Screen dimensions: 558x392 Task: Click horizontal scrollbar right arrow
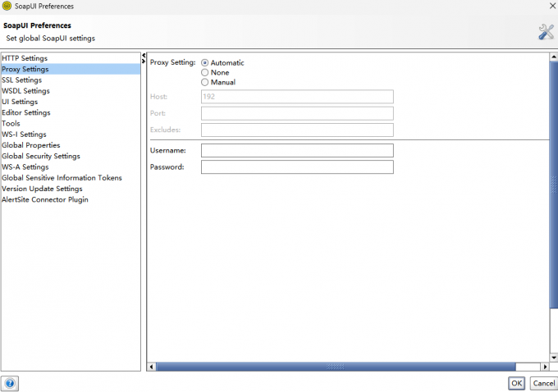545,367
